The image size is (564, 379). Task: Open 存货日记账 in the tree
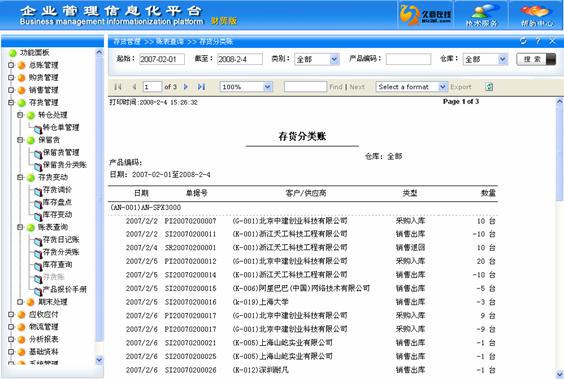[61, 239]
